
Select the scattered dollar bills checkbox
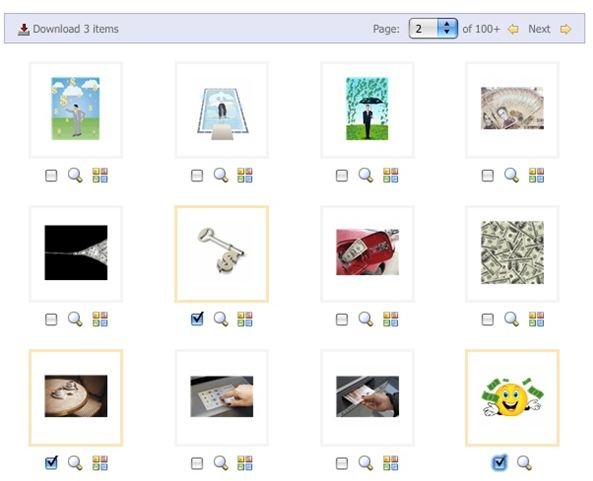click(x=487, y=320)
